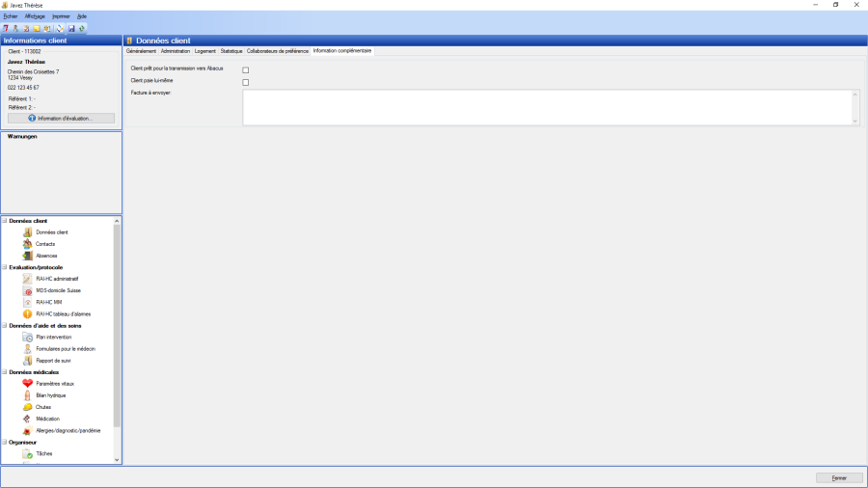Open Bilan hydrique tree entry
Screen dimensions: 868x488
(x=51, y=395)
